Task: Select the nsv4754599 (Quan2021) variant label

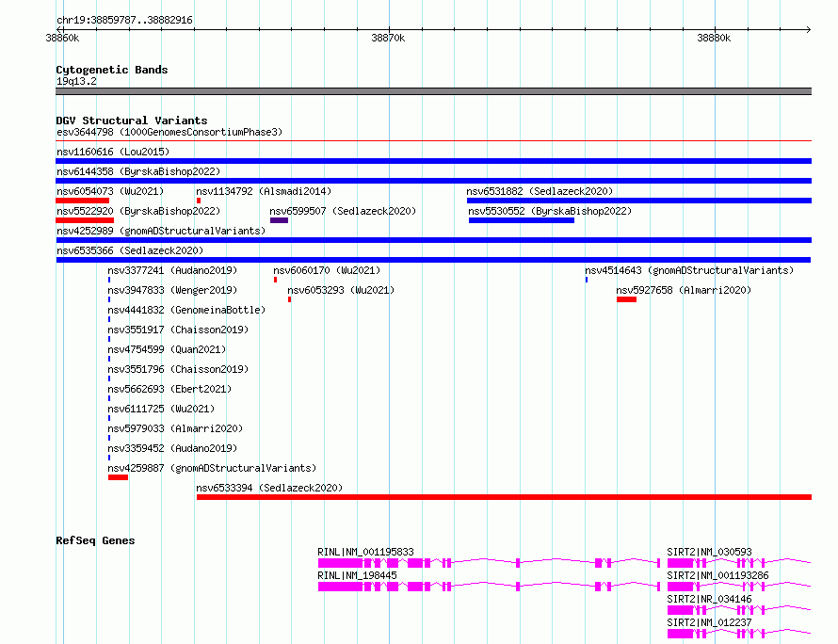Action: [167, 349]
